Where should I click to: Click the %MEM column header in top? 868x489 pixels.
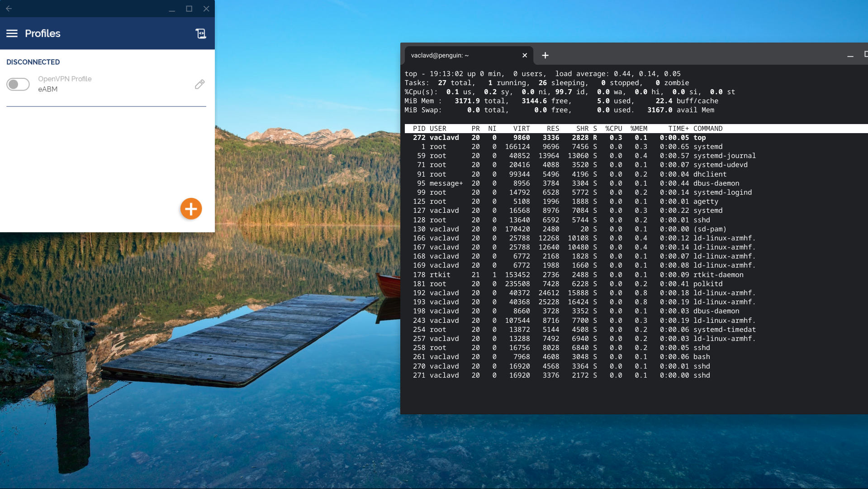tap(639, 129)
